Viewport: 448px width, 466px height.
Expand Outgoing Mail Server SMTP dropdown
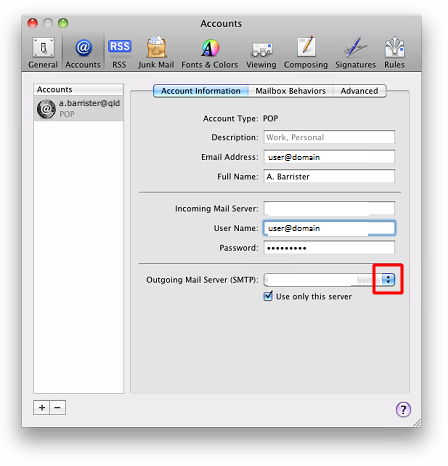(x=388, y=279)
